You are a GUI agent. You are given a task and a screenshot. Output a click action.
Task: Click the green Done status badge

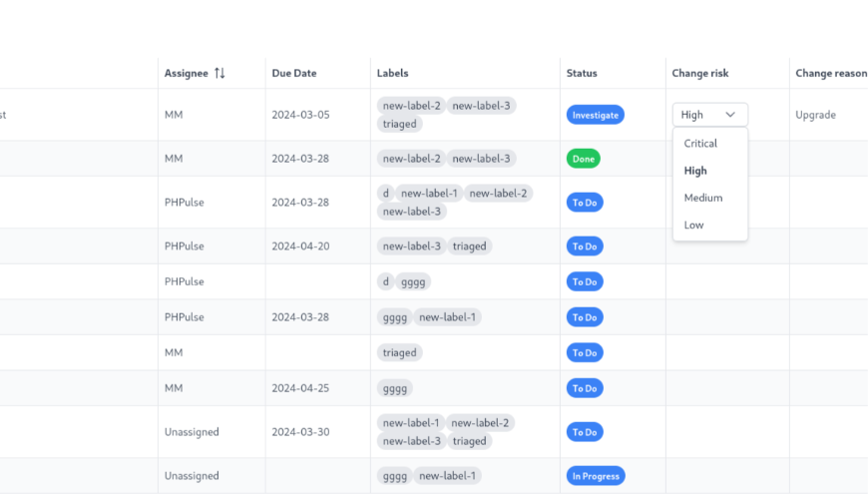coord(583,159)
